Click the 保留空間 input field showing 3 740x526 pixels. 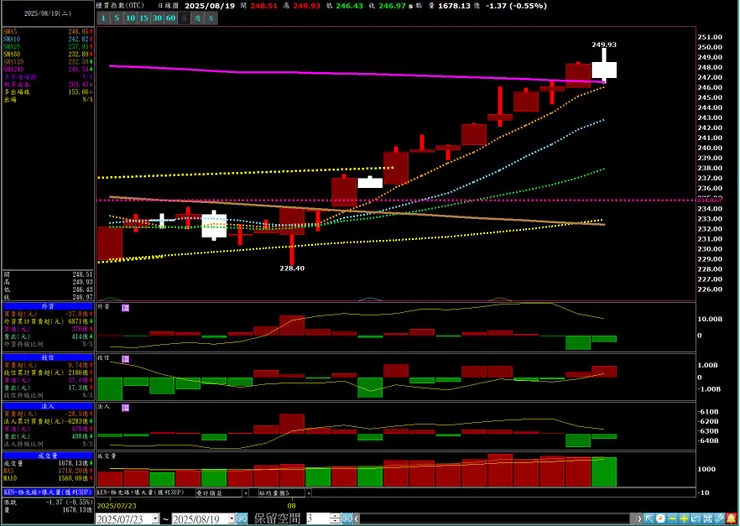click(319, 519)
